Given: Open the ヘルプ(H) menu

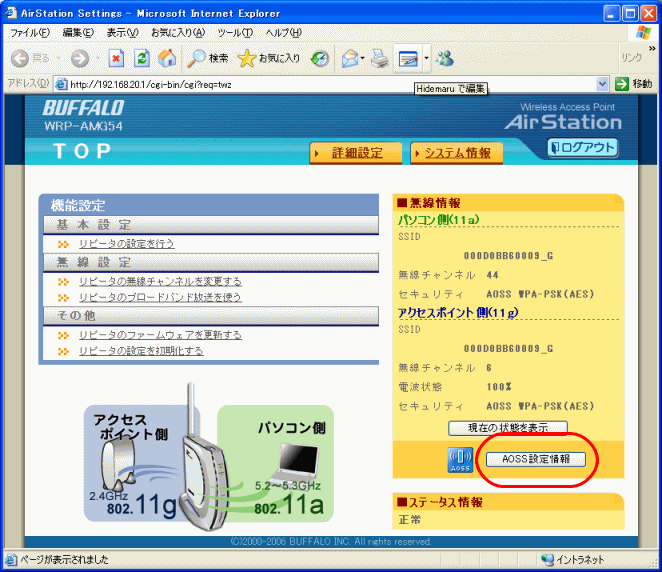Looking at the screenshot, I should point(284,33).
